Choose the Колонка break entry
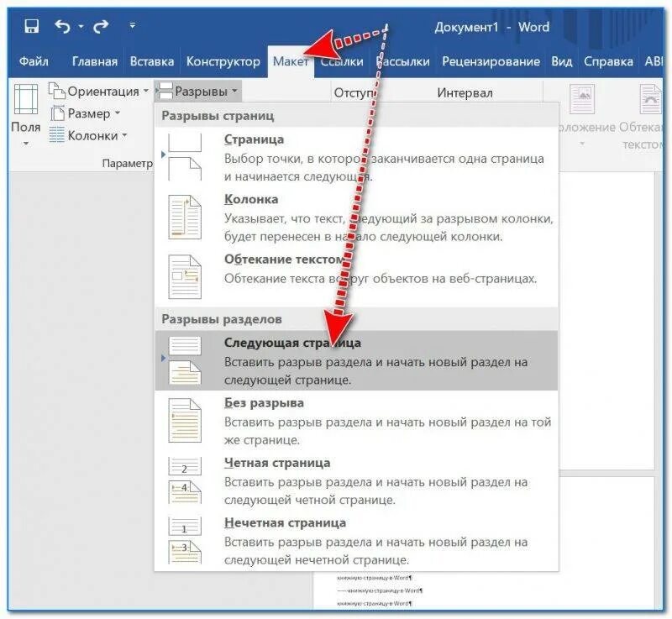 (x=356, y=218)
